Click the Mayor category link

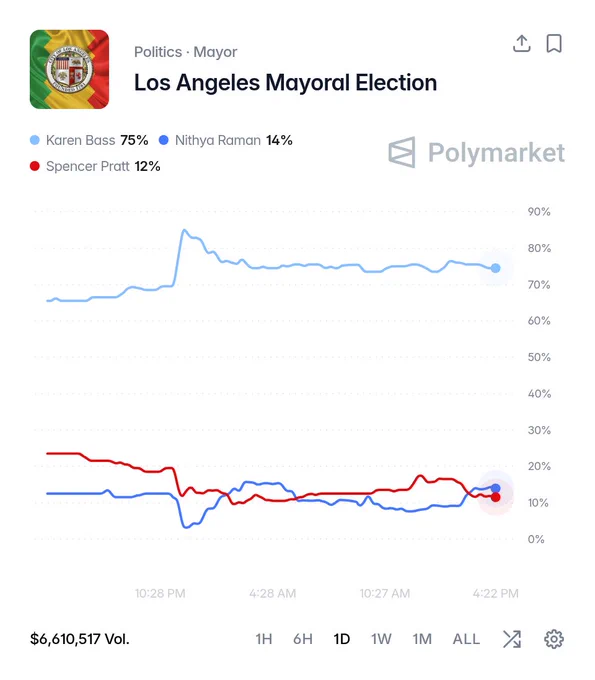point(215,52)
